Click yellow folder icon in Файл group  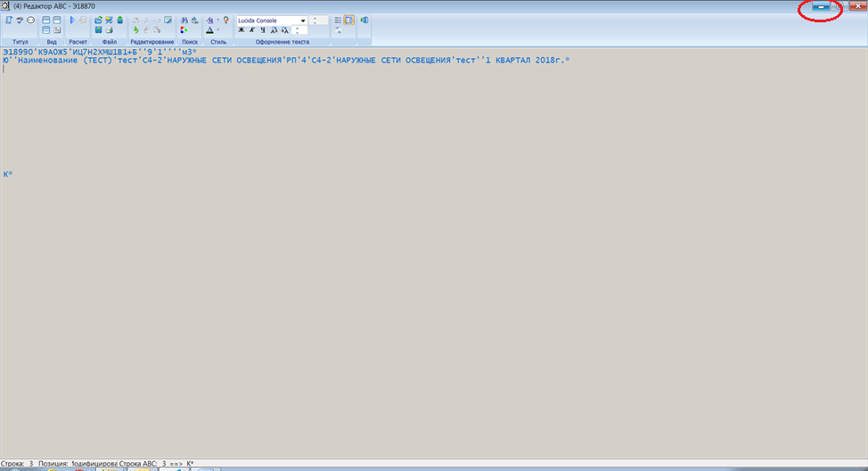point(109,20)
